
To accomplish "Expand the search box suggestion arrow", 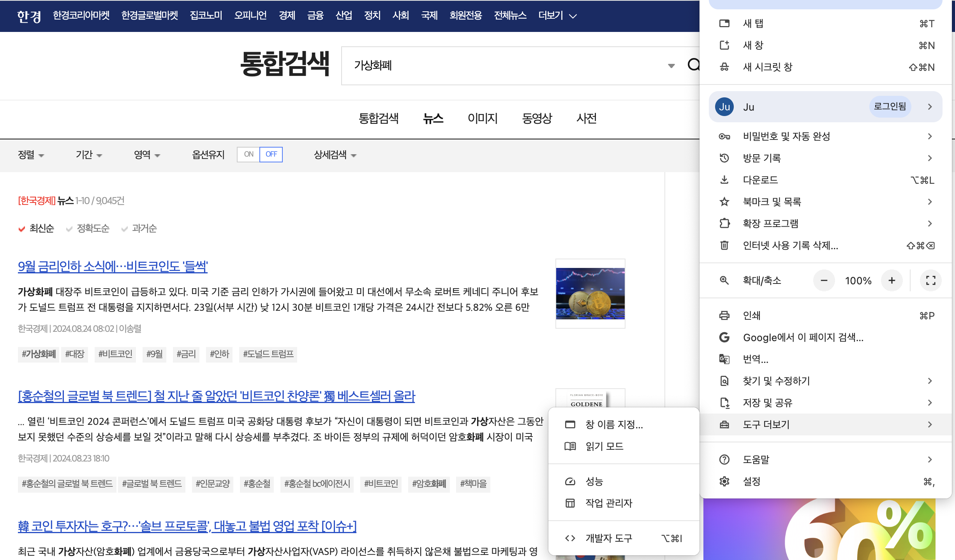I will [671, 66].
